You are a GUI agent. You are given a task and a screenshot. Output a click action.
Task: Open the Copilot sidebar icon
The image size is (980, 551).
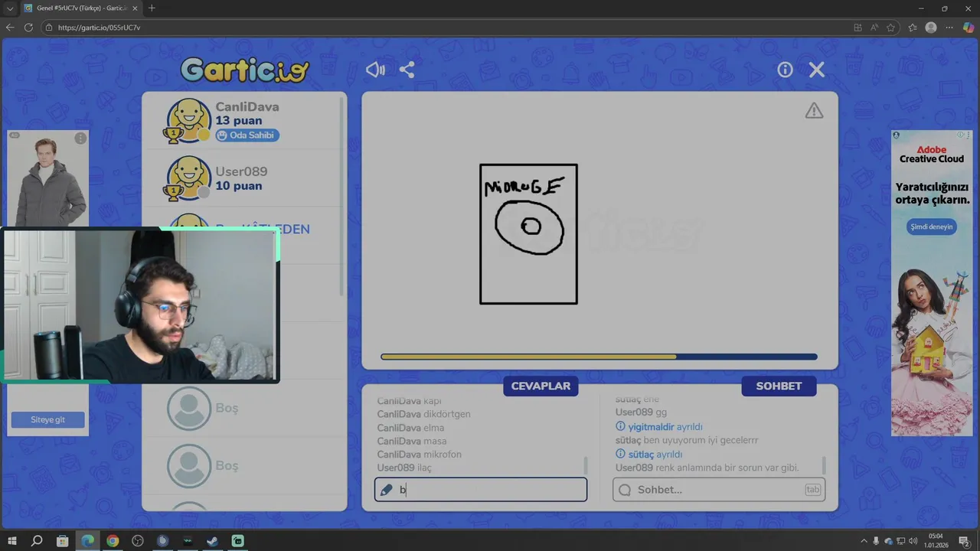click(x=968, y=28)
